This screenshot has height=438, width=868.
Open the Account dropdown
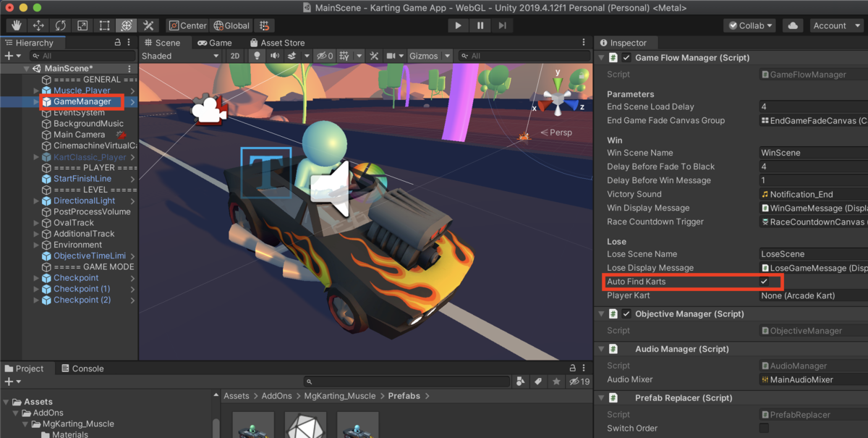835,25
